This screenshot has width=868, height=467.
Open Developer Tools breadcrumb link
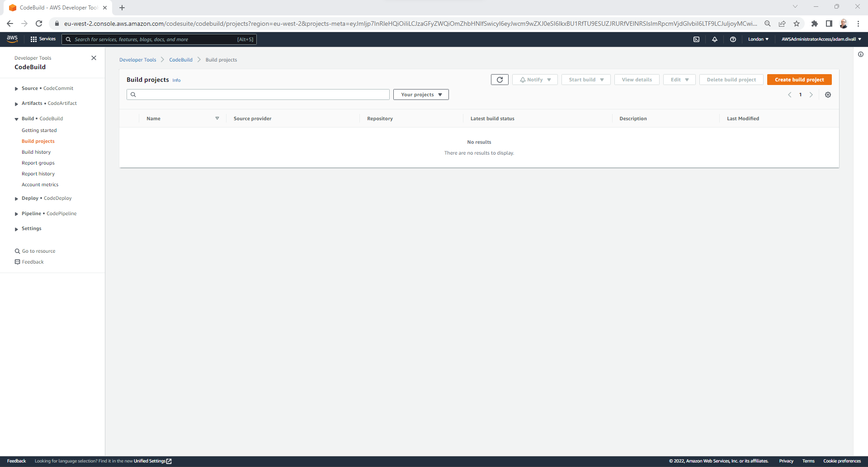pos(137,60)
